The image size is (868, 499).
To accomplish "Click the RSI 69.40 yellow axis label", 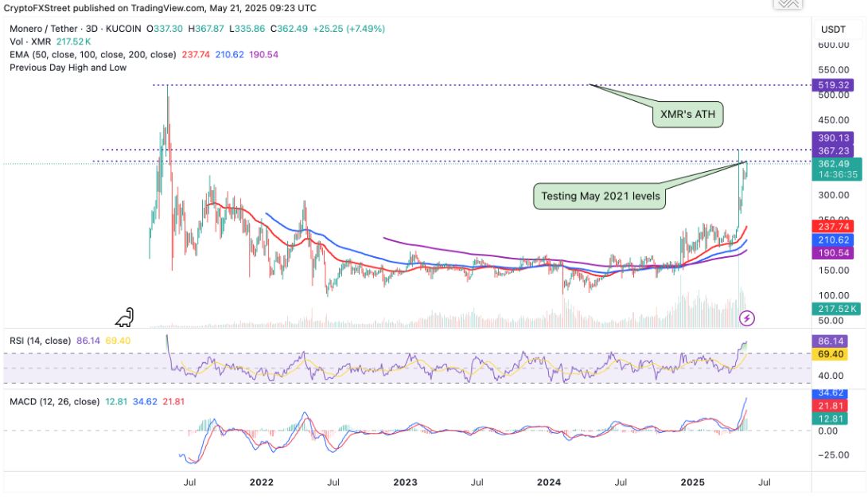I will [829, 354].
